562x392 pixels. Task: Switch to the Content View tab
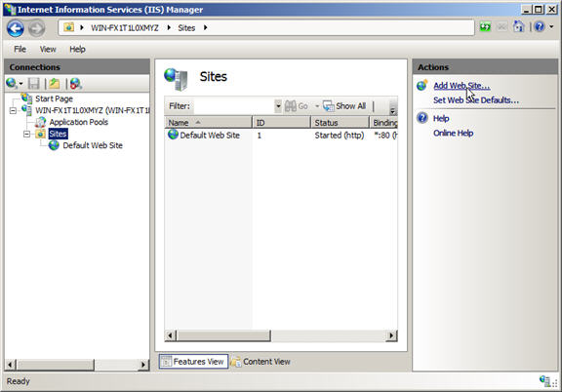(261, 362)
